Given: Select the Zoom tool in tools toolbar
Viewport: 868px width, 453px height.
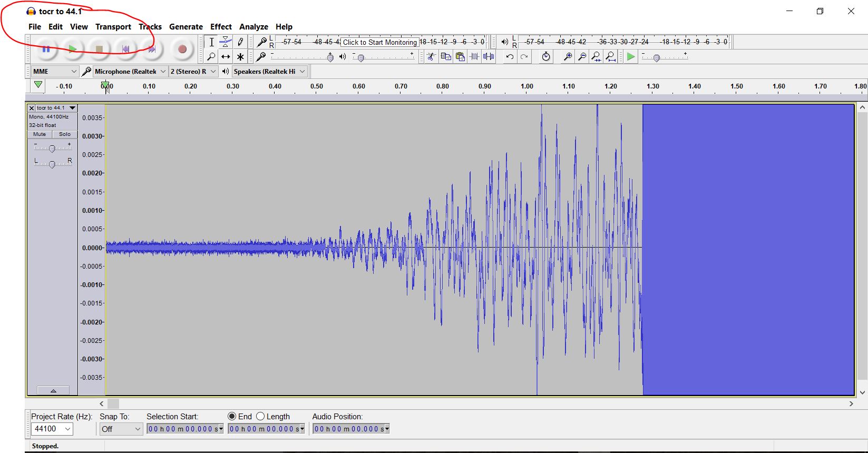Looking at the screenshot, I should [x=211, y=56].
